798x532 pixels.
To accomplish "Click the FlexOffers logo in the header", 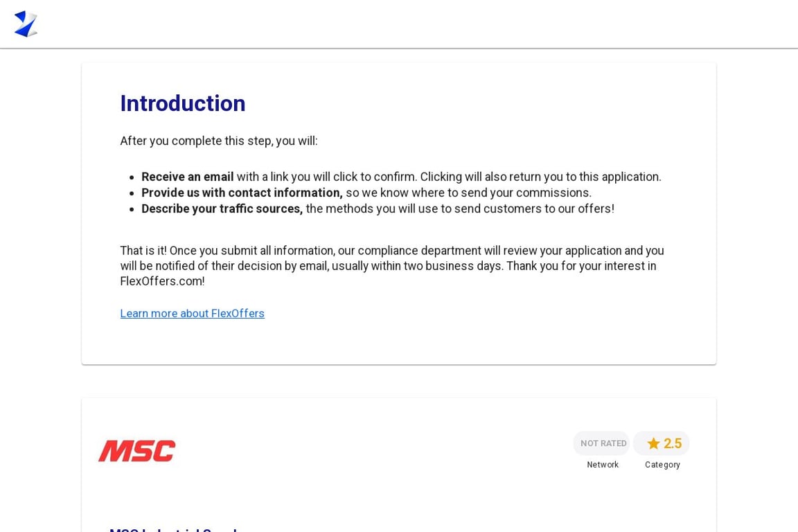I will click(x=26, y=24).
